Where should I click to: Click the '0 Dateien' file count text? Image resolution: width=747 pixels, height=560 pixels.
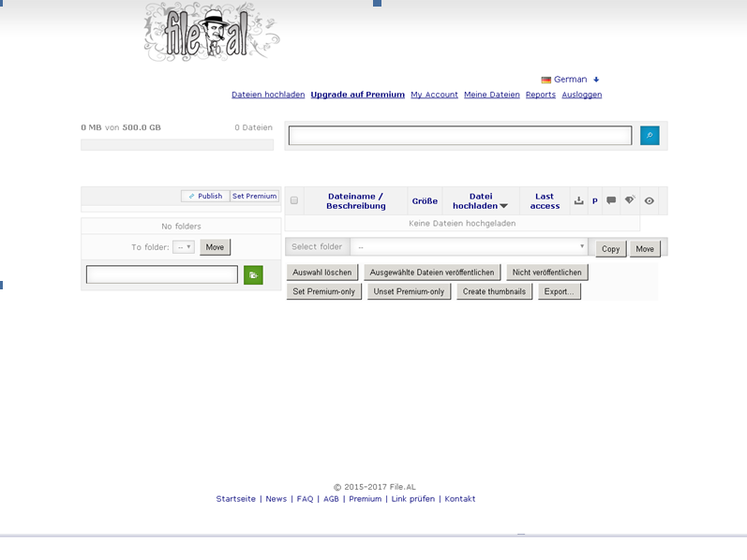253,127
